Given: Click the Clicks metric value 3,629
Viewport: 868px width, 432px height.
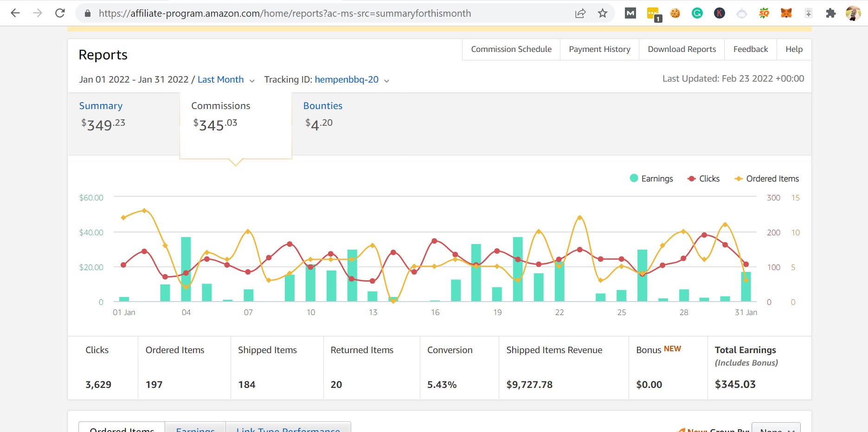Looking at the screenshot, I should (x=98, y=385).
